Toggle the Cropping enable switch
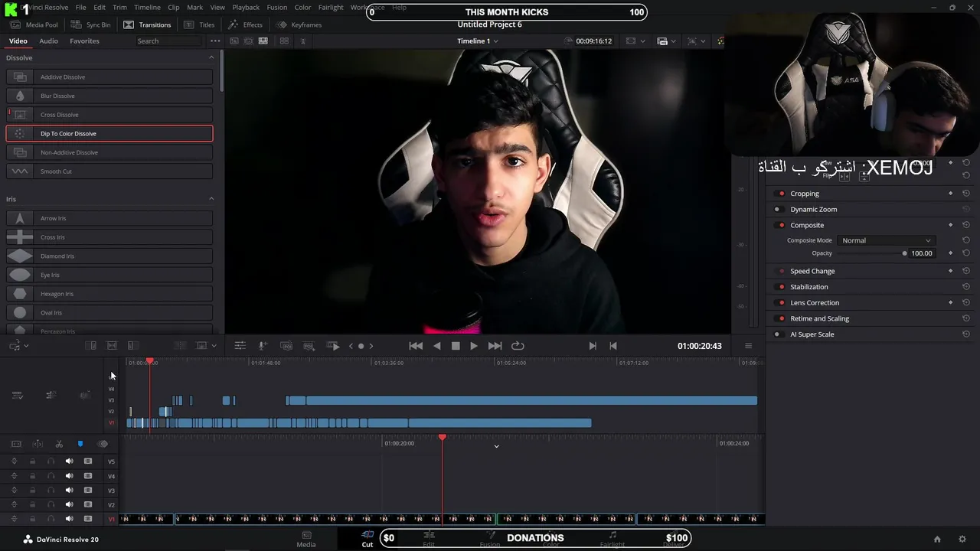980x551 pixels. point(780,194)
